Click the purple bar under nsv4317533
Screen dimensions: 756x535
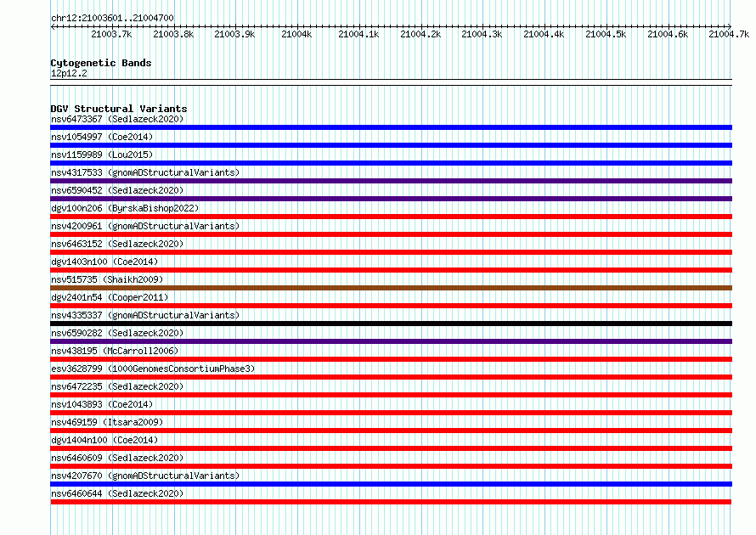coord(391,181)
